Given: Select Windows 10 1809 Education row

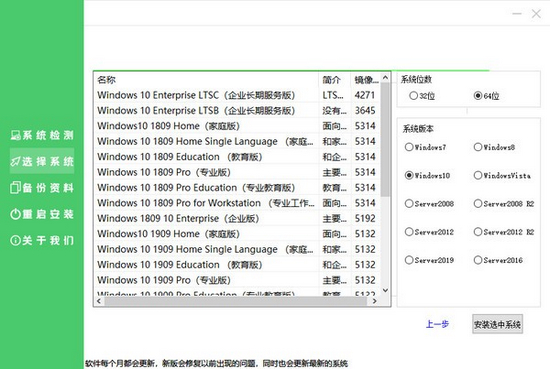Looking at the screenshot, I should point(237,157).
